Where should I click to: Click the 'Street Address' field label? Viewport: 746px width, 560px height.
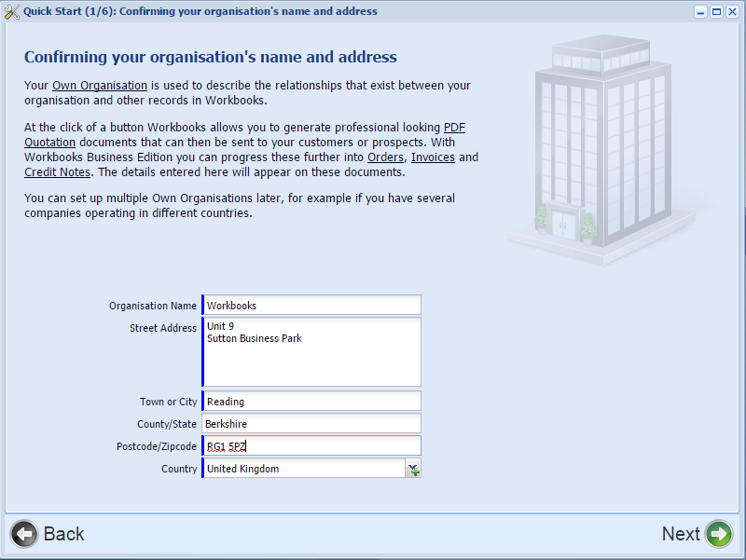click(x=162, y=328)
